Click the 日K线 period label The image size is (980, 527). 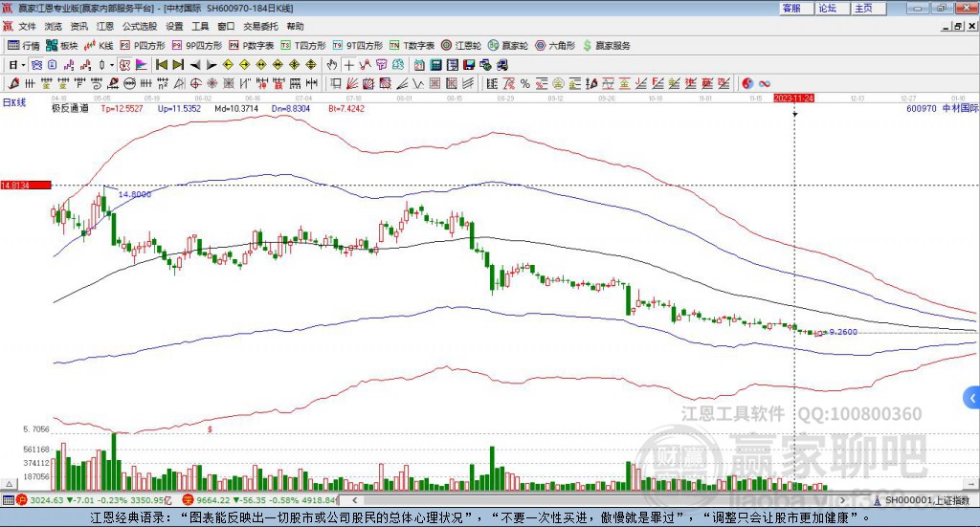[14, 102]
